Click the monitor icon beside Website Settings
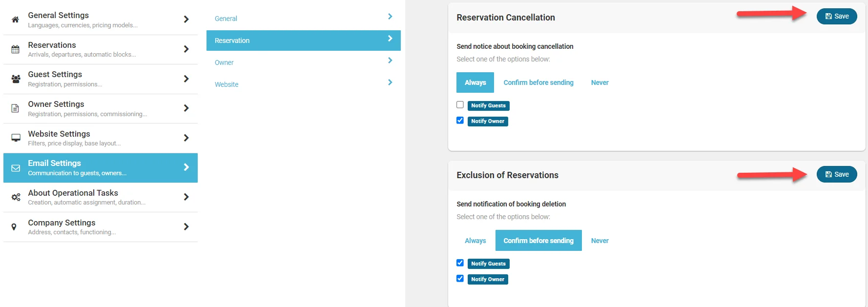 tap(16, 138)
